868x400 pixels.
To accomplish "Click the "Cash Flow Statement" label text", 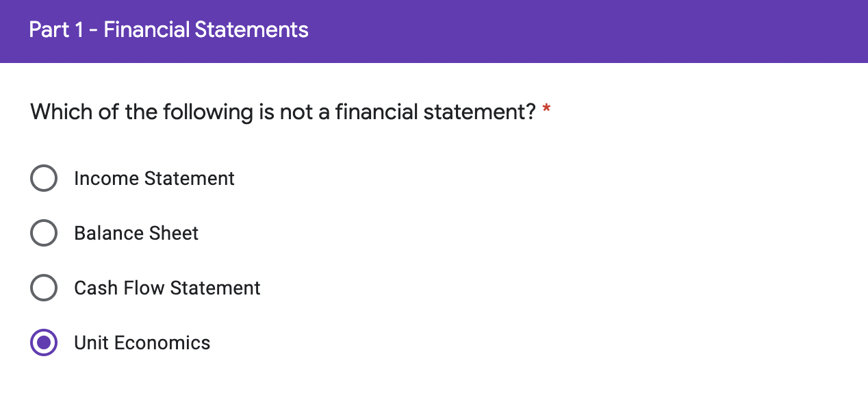I will coord(167,288).
